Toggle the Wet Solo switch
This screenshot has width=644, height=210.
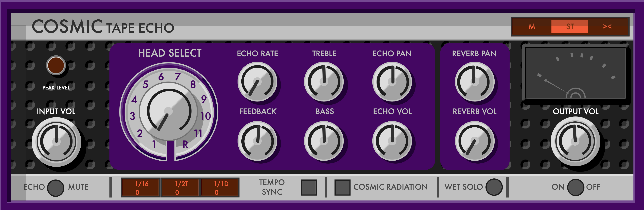coord(494,187)
